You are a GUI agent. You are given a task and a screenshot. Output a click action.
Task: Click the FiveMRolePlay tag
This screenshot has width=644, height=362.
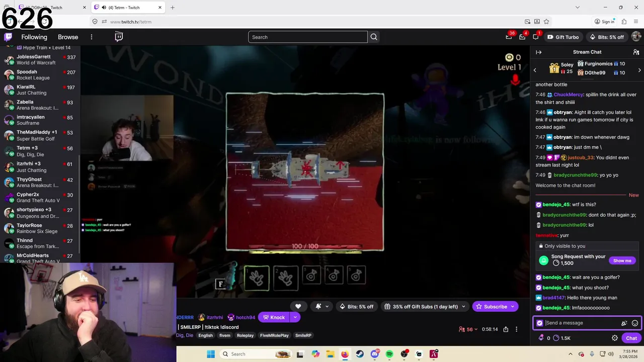point(274,335)
